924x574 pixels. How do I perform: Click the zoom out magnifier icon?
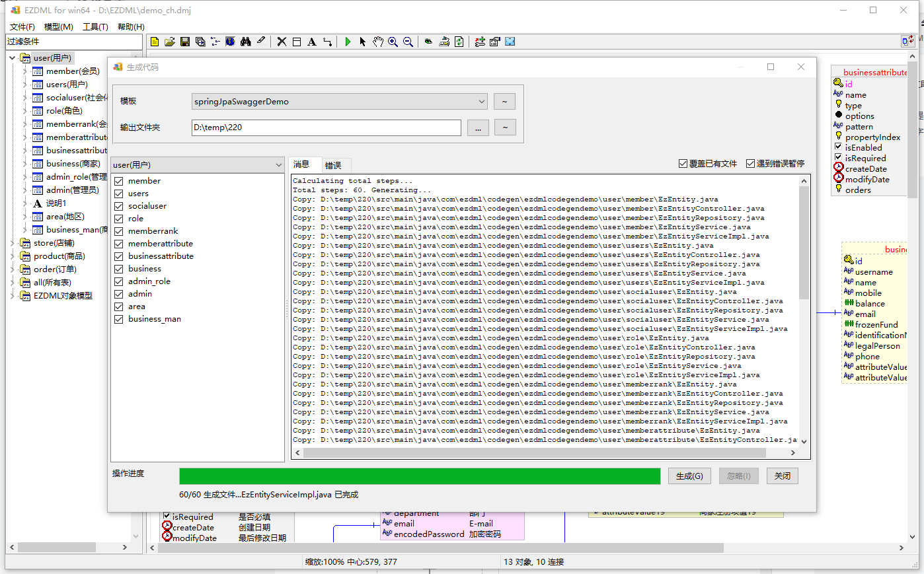coord(408,42)
